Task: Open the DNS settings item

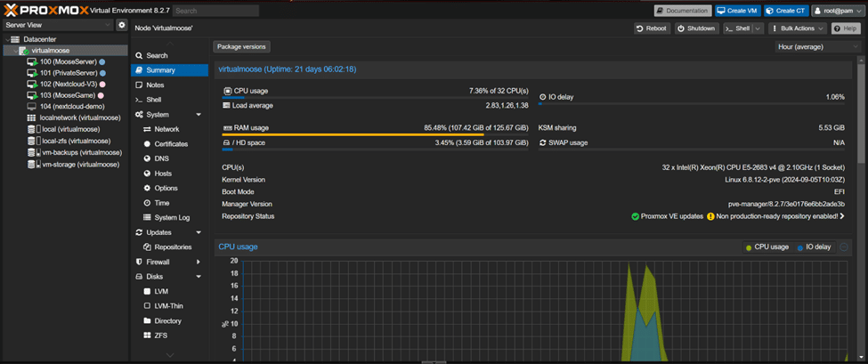Action: (x=169, y=158)
